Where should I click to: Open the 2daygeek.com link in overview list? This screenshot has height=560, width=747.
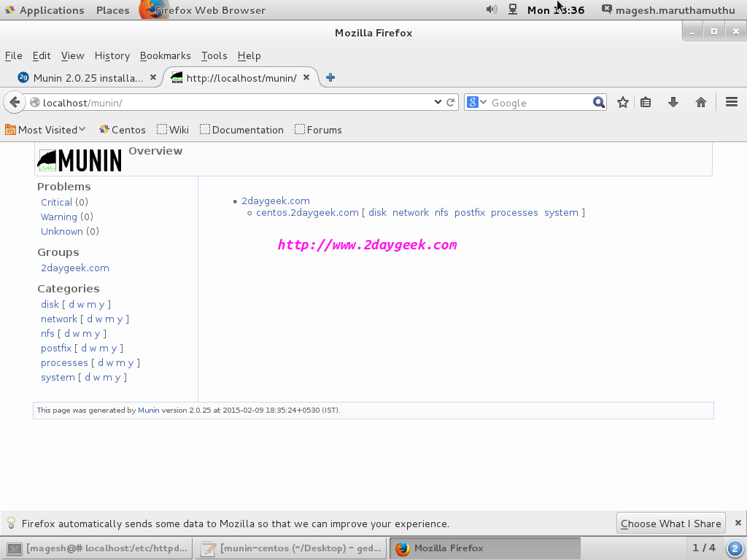275,201
